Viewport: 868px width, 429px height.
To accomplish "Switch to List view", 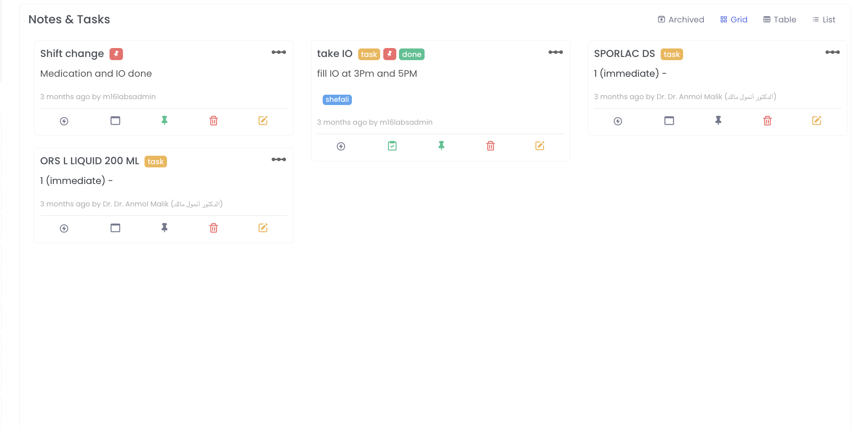I will [824, 20].
